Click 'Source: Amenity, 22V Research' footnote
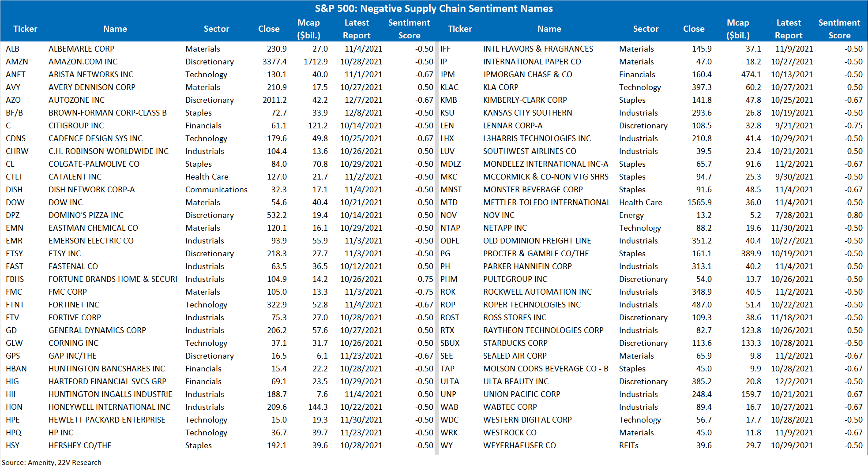 tap(52, 462)
